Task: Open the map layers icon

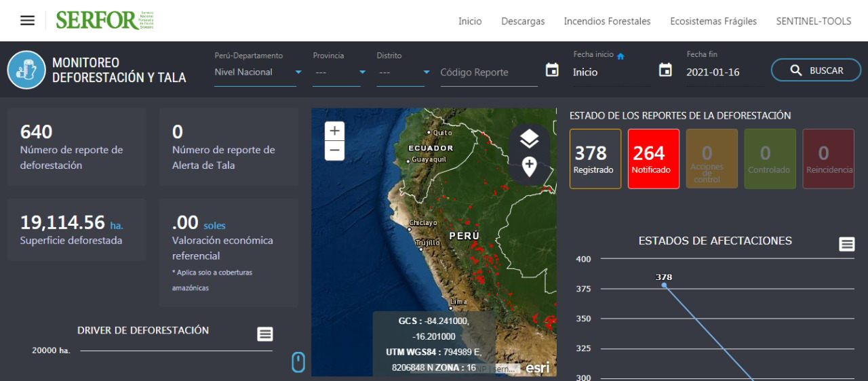Action: [529, 140]
